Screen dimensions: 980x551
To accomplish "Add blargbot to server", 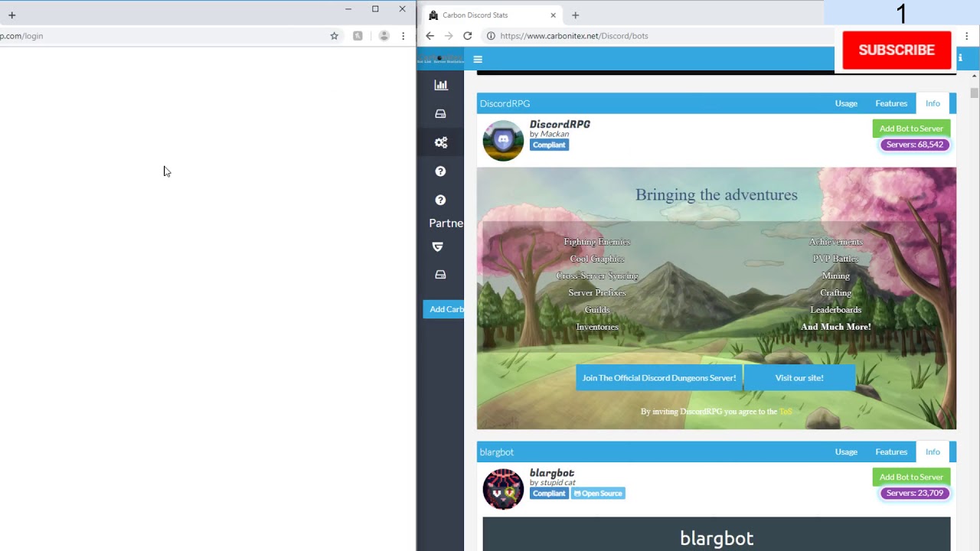I will point(911,477).
